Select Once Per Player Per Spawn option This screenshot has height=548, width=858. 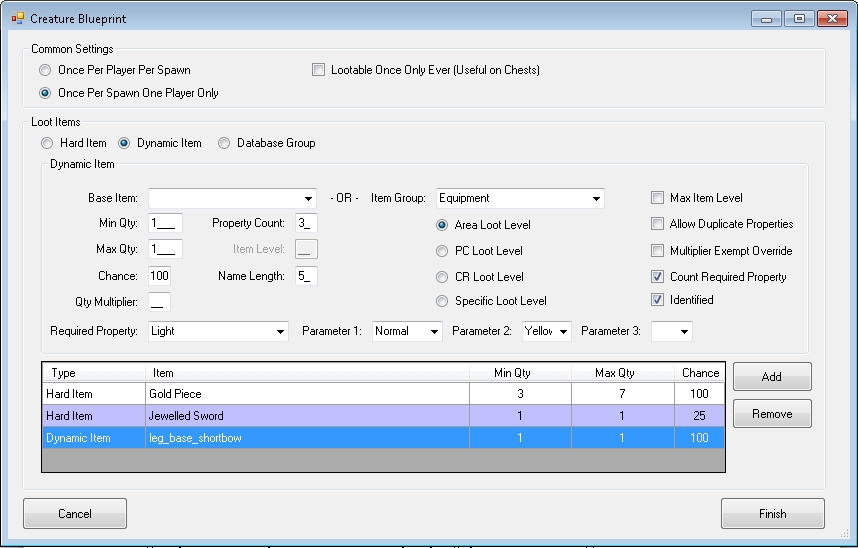point(45,70)
